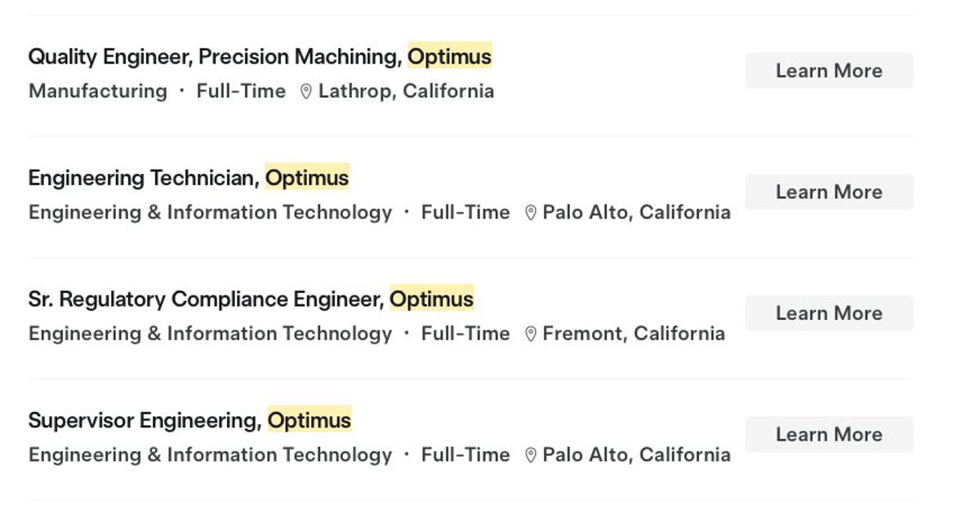Select the Manufacturing department label
The image size is (980, 514).
(x=97, y=91)
